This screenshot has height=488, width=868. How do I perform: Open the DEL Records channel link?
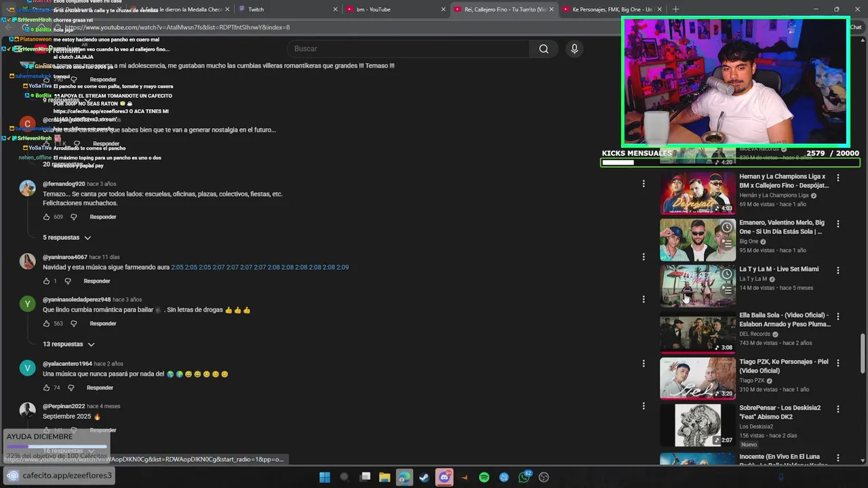[x=755, y=334]
